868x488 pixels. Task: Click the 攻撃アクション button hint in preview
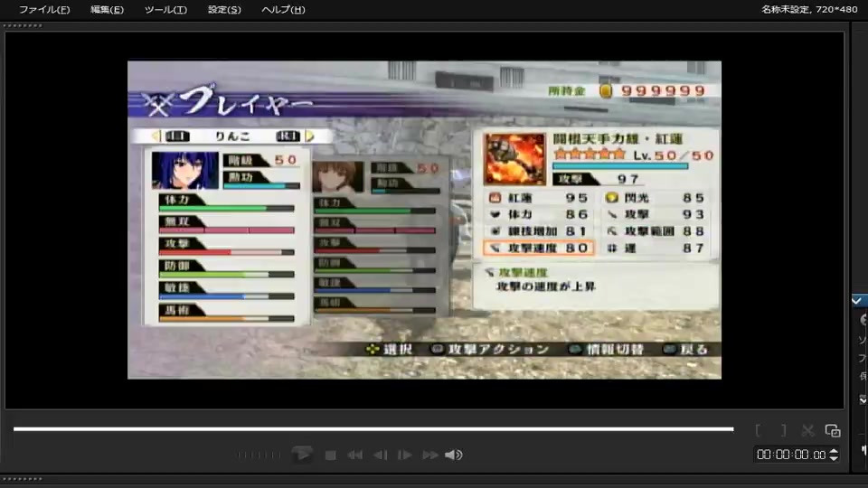pos(490,349)
